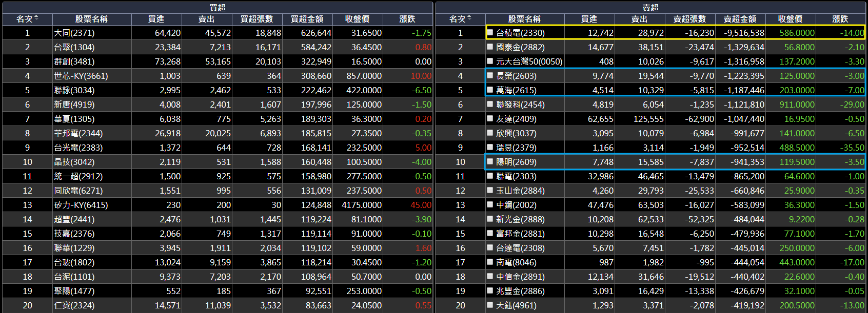868x313 pixels.
Task: Click 賣出 column header in 買超 table
Action: (206, 19)
